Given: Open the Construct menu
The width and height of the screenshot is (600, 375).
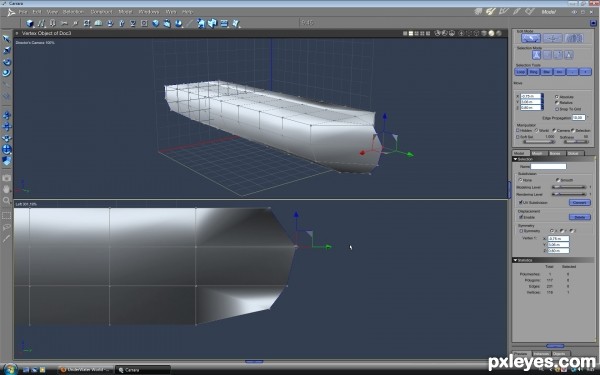Looking at the screenshot, I should coord(101,12).
